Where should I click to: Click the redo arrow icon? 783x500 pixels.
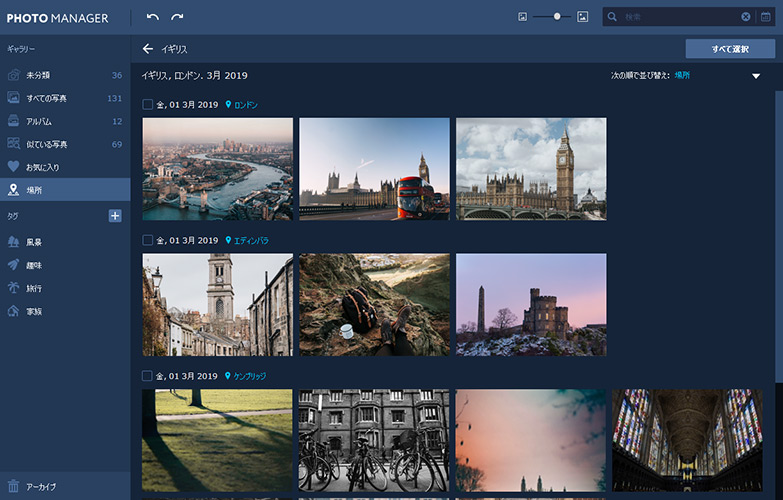177,17
